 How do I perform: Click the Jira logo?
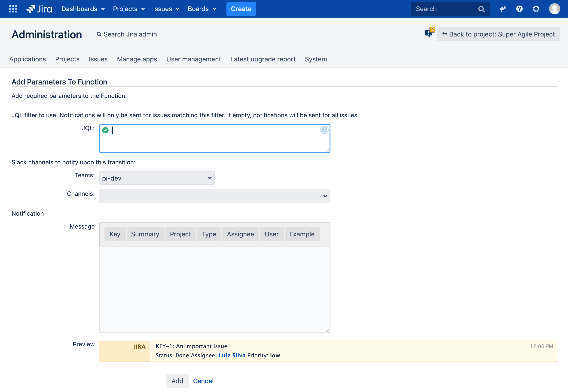pyautogui.click(x=39, y=9)
